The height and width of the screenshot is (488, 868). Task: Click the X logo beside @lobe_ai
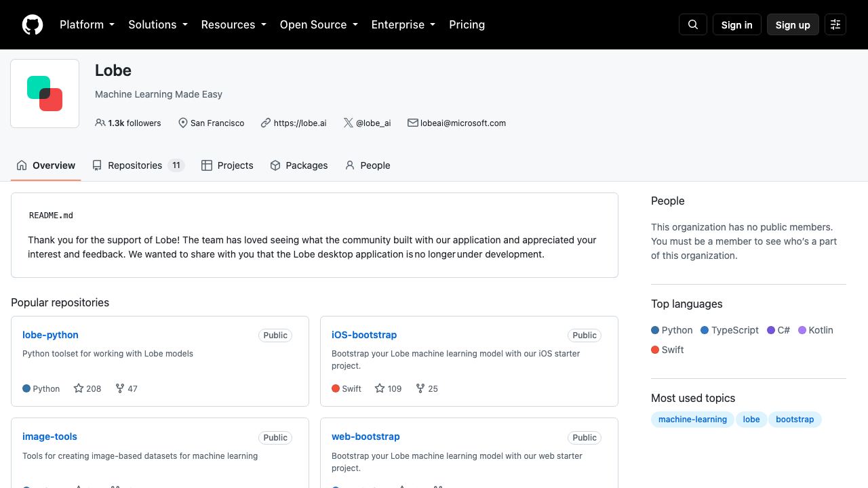point(348,123)
